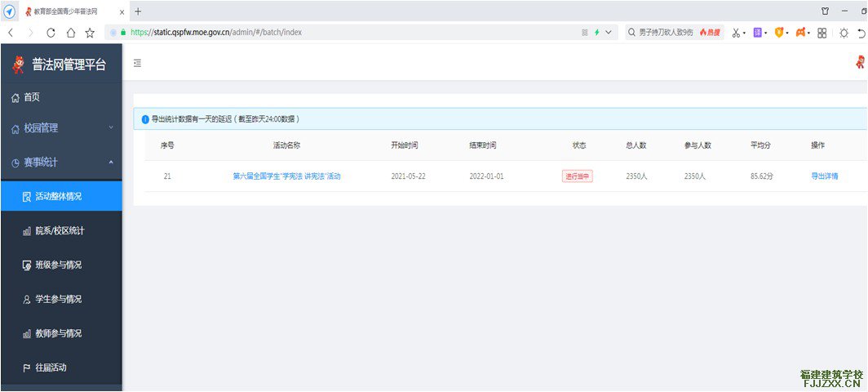Click the search magnifier icon
The height and width of the screenshot is (392, 868).
633,33
